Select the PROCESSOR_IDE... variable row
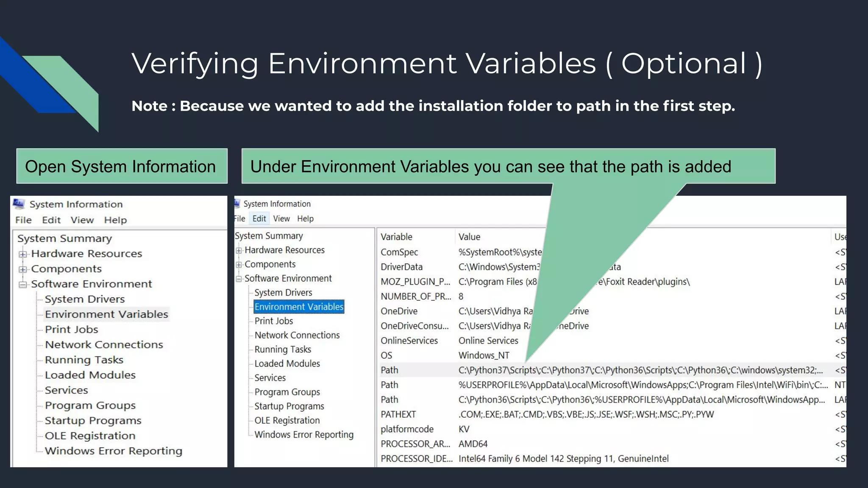The image size is (868, 488). point(611,459)
